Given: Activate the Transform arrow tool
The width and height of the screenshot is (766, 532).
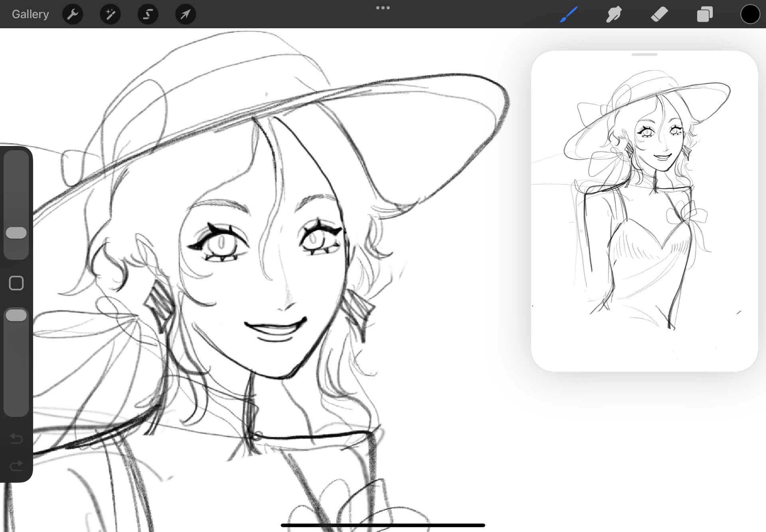Looking at the screenshot, I should pos(186,14).
